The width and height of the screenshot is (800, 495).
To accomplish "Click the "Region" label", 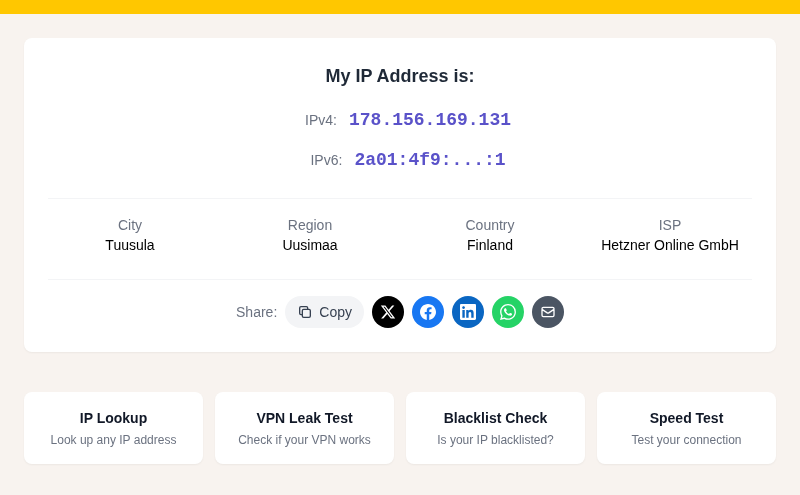I will 310,225.
